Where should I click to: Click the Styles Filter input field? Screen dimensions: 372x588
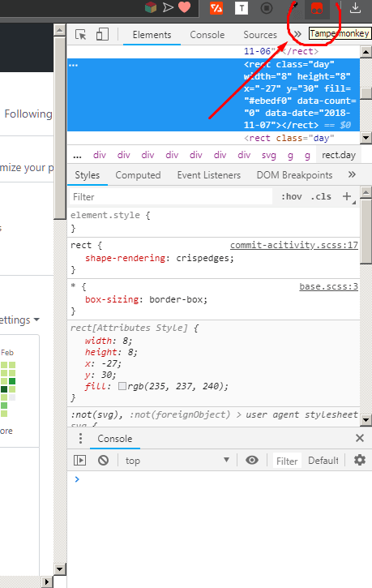(170, 197)
